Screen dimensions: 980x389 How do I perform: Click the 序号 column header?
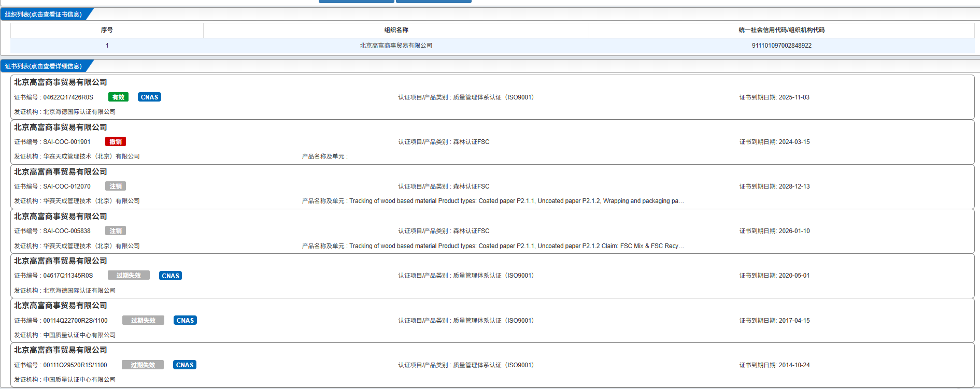tap(107, 30)
